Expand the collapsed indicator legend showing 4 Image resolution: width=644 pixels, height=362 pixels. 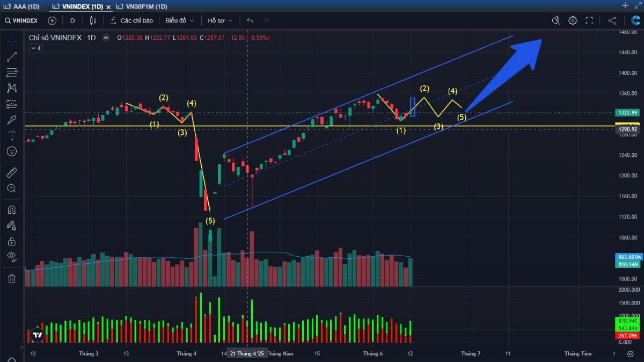[x=35, y=48]
